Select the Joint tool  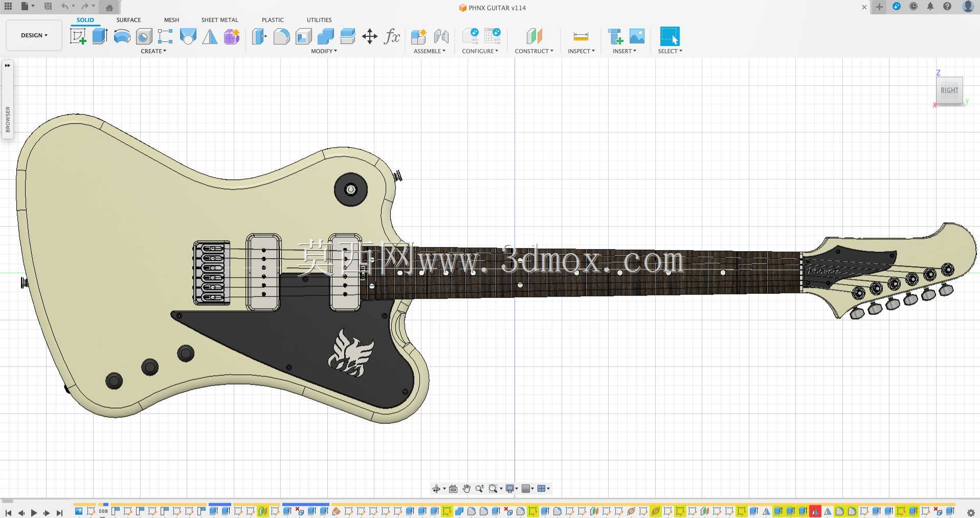click(441, 36)
